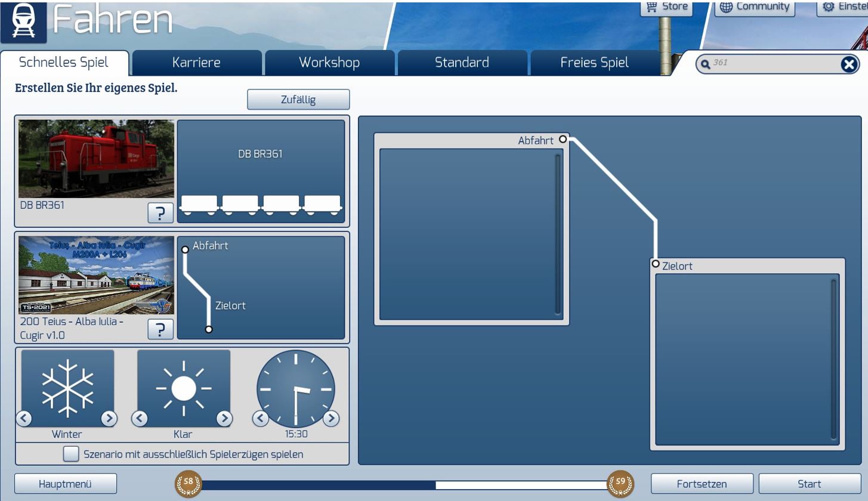868x501 pixels.
Task: Choose the previous weather before Klar
Action: tap(140, 418)
